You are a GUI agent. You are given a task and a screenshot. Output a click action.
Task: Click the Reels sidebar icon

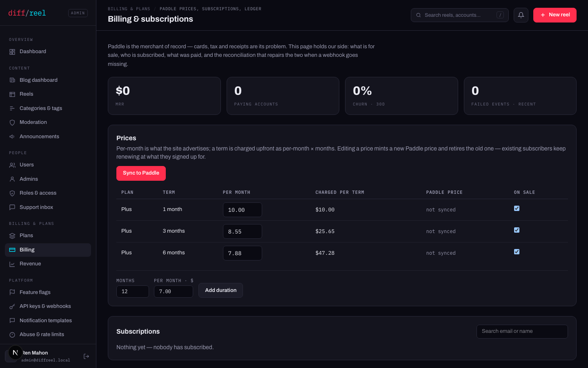12,94
